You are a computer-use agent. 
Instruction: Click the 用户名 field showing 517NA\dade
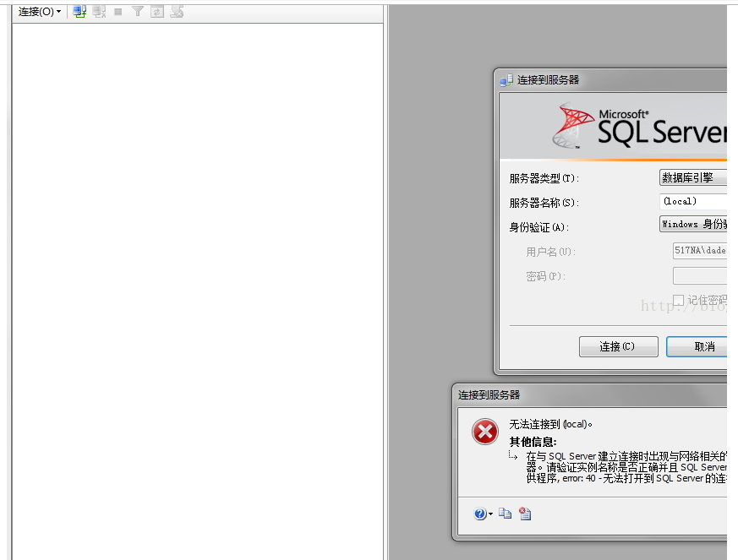click(700, 251)
